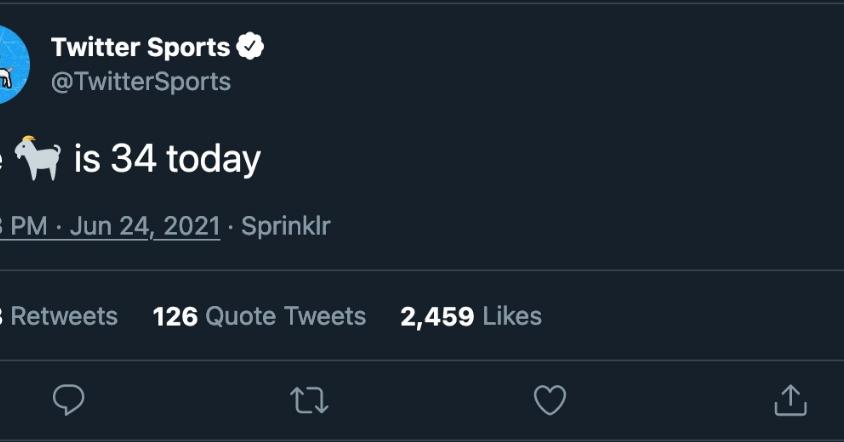Screen dimensions: 844x442
Task: Open the share tweet icon
Action: point(790,401)
